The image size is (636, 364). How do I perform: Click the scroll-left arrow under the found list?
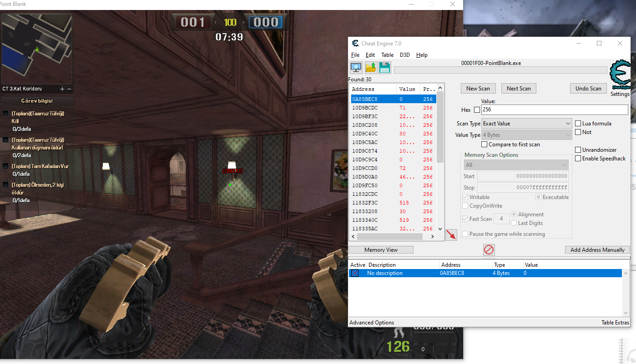(353, 236)
